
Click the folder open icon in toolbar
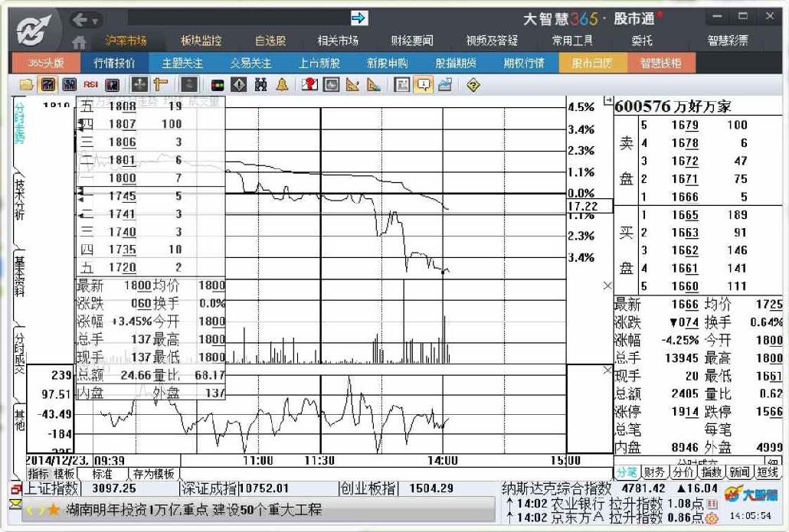[x=26, y=84]
